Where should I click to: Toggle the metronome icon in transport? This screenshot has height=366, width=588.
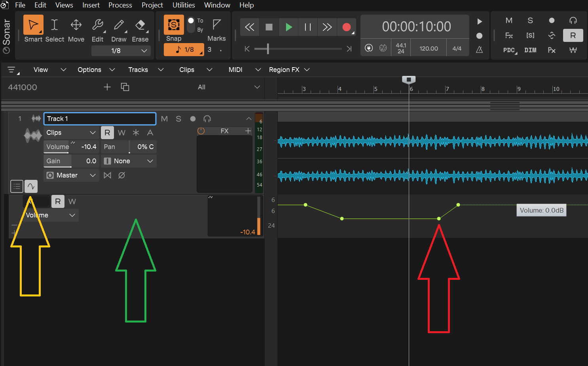479,49
